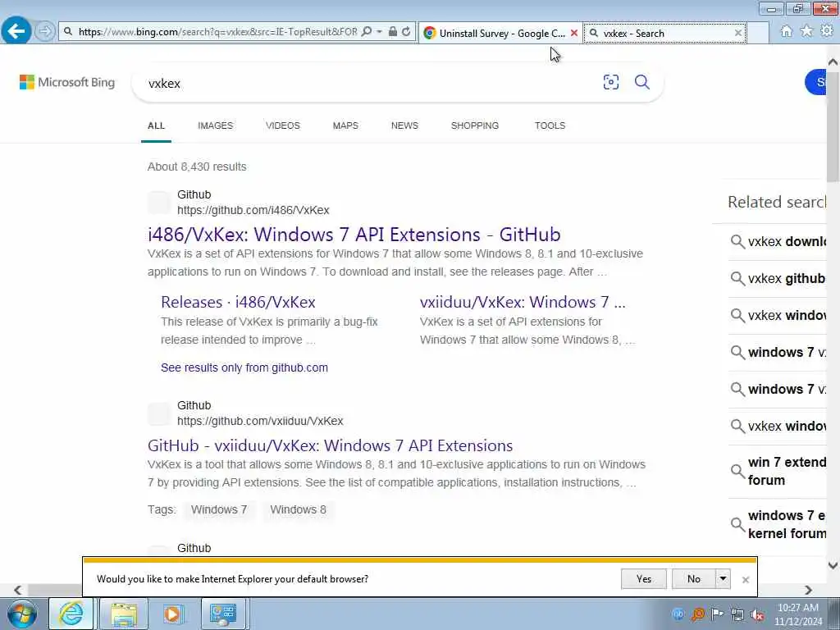Select related search win 7 extended forum

pos(778,471)
